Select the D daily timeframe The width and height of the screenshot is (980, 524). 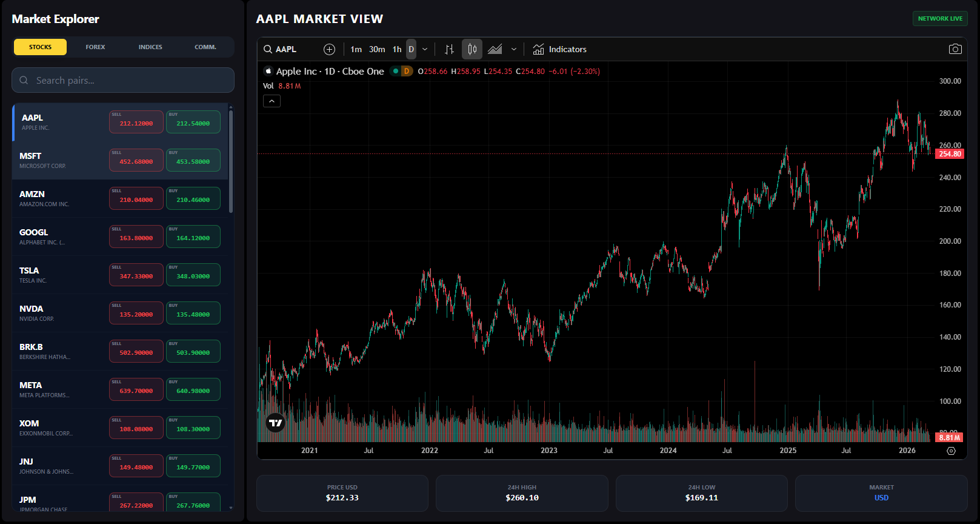(x=411, y=49)
